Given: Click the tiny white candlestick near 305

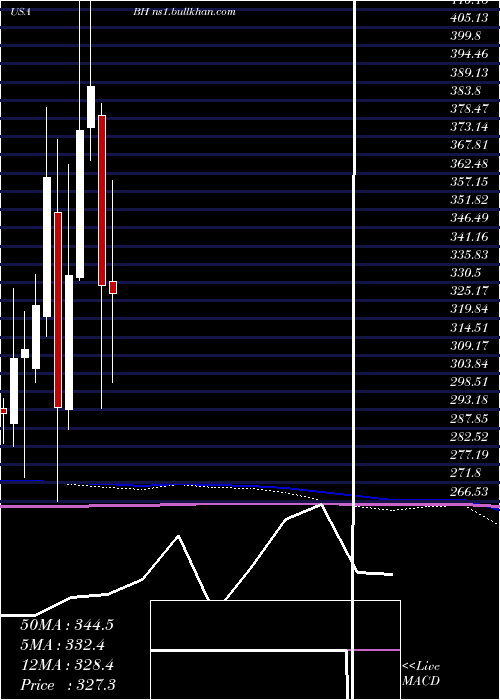Looking at the screenshot, I should pos(25,354).
